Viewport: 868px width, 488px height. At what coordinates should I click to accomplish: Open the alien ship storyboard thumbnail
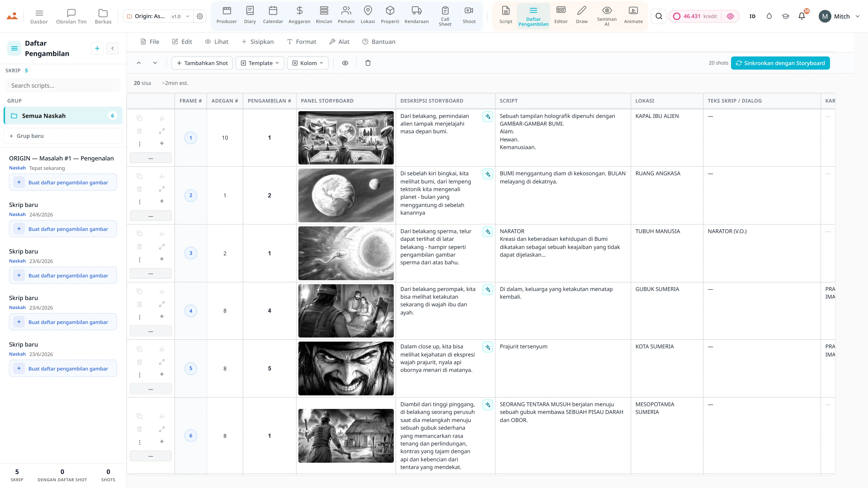tap(346, 138)
